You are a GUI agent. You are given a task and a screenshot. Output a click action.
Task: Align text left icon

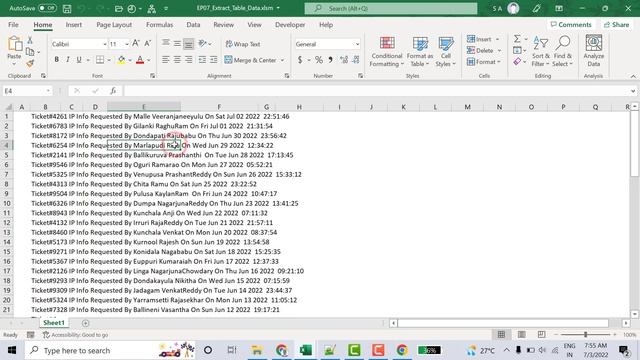[x=165, y=60]
